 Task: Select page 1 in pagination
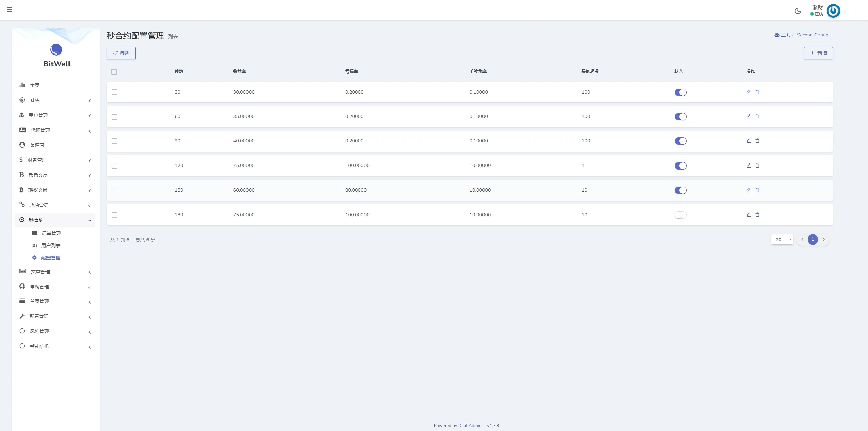tap(813, 239)
